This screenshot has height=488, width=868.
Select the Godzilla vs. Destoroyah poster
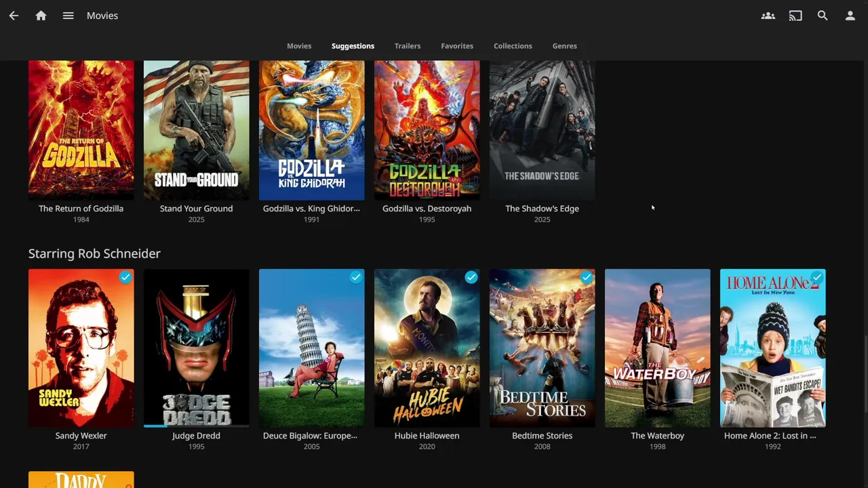click(x=427, y=130)
